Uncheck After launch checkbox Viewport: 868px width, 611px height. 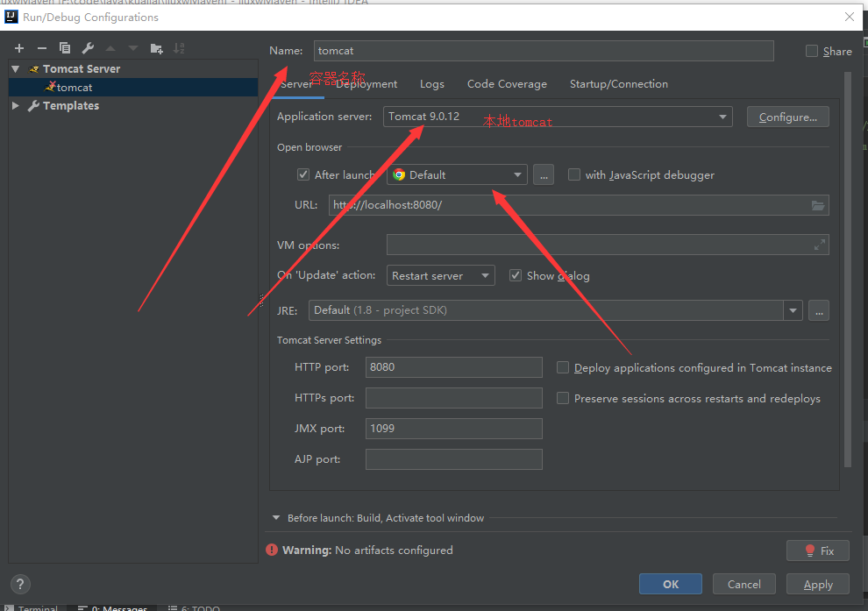coord(303,175)
